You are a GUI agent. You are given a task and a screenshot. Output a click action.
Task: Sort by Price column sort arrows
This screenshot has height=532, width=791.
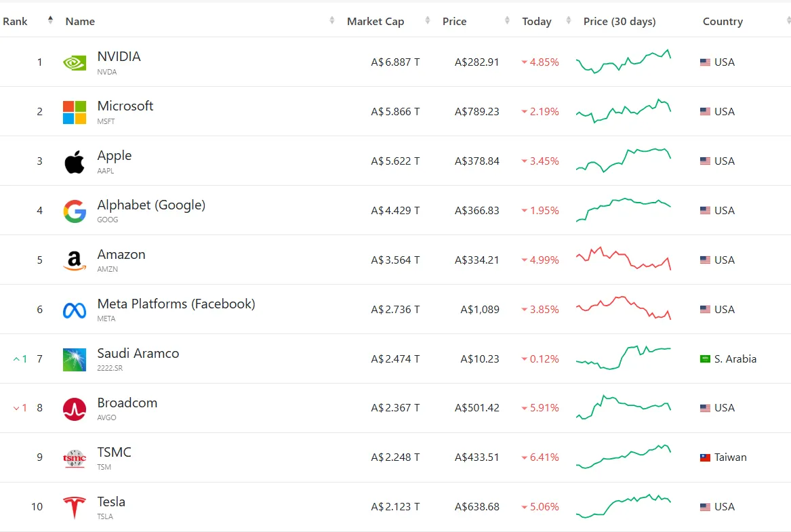[507, 21]
